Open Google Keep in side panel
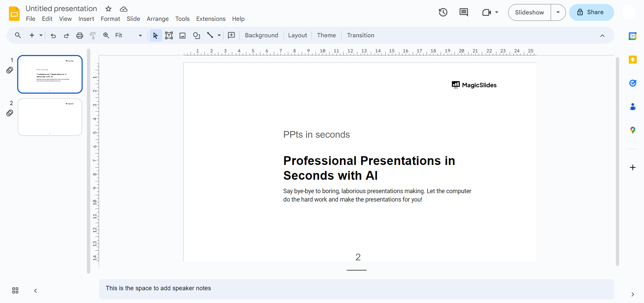 coord(632,60)
